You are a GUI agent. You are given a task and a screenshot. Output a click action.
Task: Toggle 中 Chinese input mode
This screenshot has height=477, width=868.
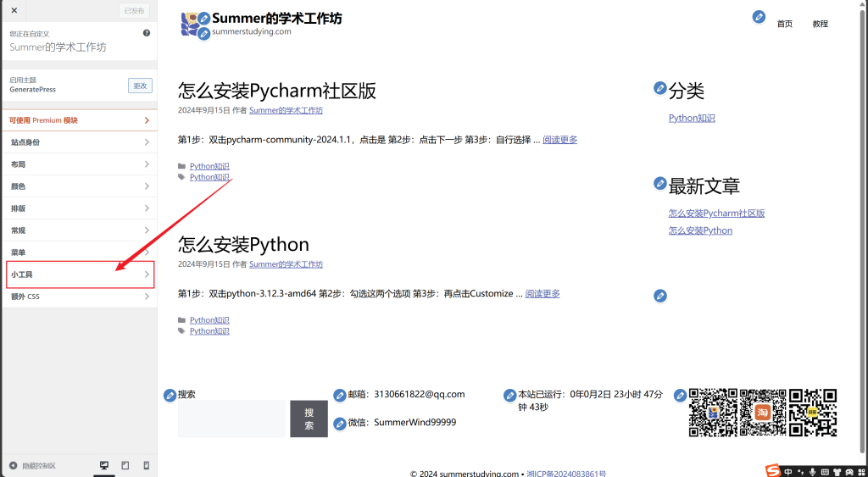788,471
